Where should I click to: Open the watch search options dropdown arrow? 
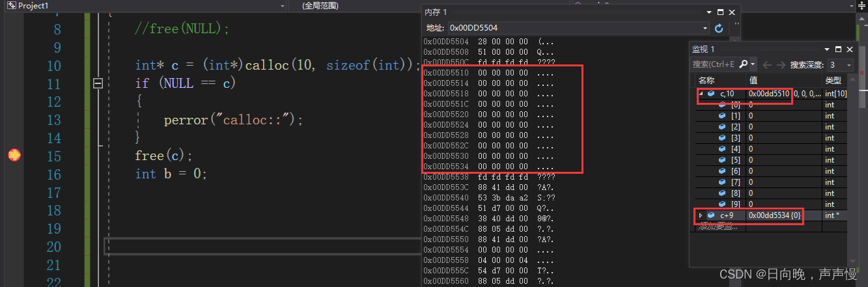(753, 64)
